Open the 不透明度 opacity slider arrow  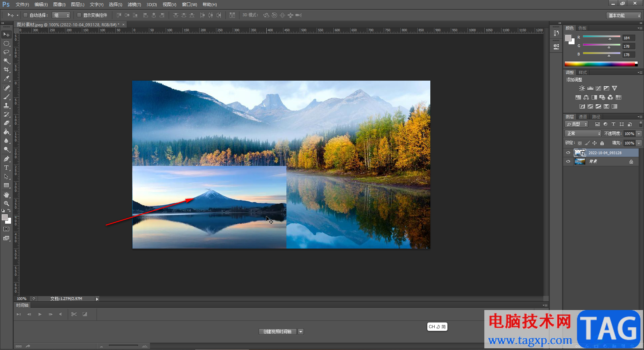639,134
